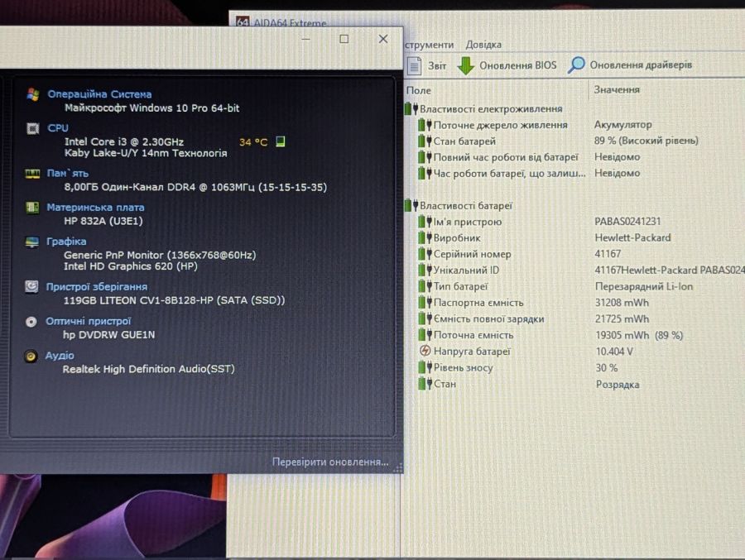Click the monitor icon beside Графіка
745x560 pixels.
pos(31,242)
